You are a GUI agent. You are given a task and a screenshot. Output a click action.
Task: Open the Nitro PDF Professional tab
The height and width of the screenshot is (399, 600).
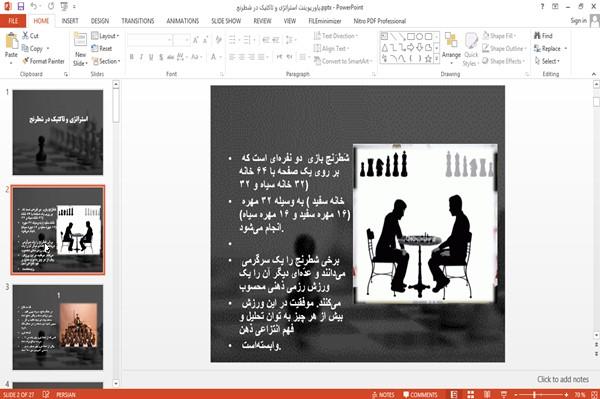[380, 21]
